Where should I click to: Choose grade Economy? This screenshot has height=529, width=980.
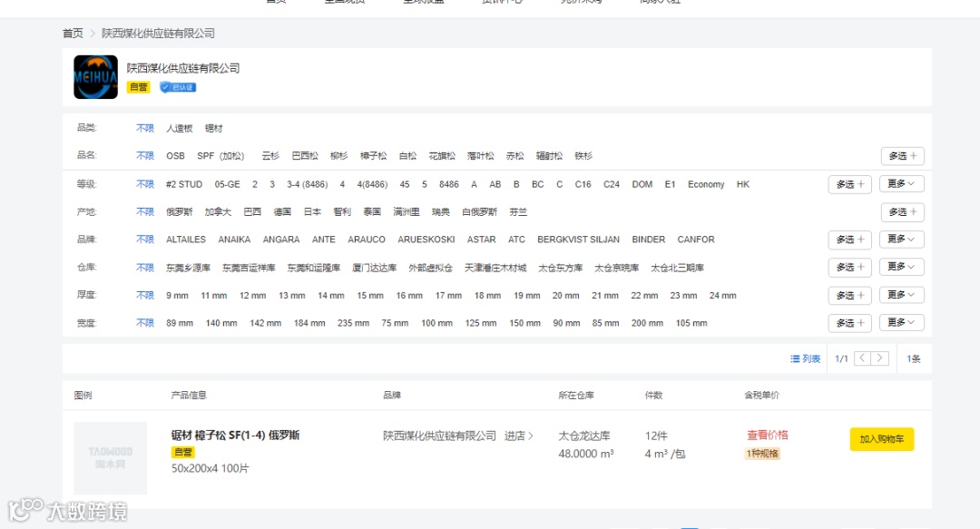(706, 184)
